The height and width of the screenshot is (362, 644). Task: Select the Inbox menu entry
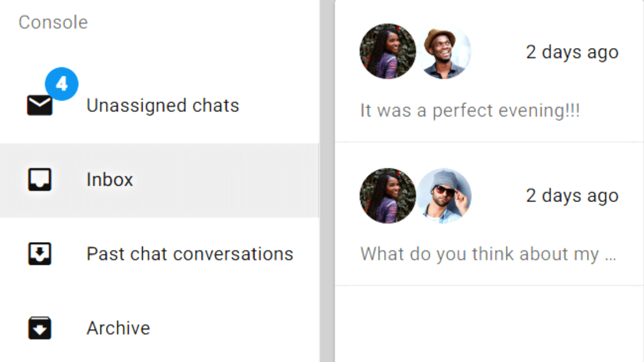[x=110, y=180]
